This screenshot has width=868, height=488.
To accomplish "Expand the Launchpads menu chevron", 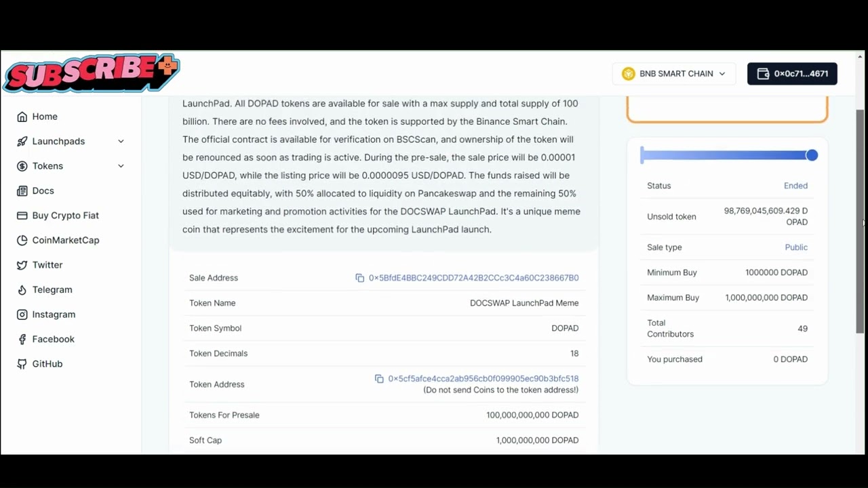I will coord(121,141).
